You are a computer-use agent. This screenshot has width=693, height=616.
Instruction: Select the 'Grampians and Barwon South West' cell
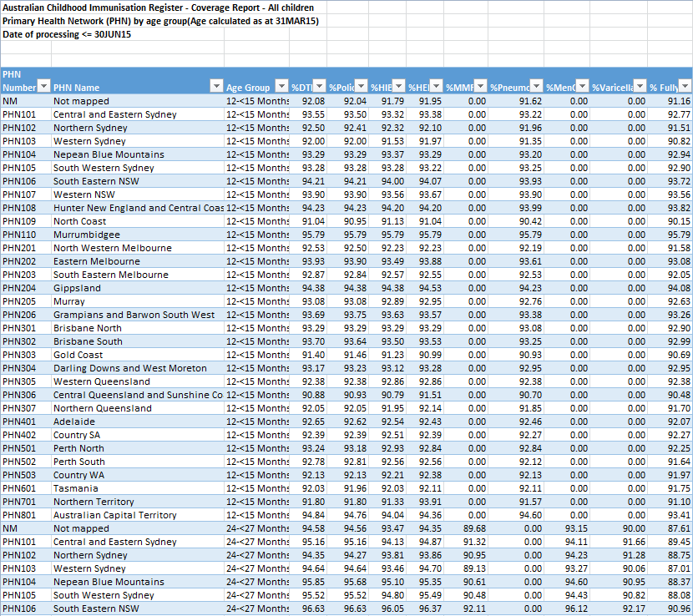click(138, 315)
